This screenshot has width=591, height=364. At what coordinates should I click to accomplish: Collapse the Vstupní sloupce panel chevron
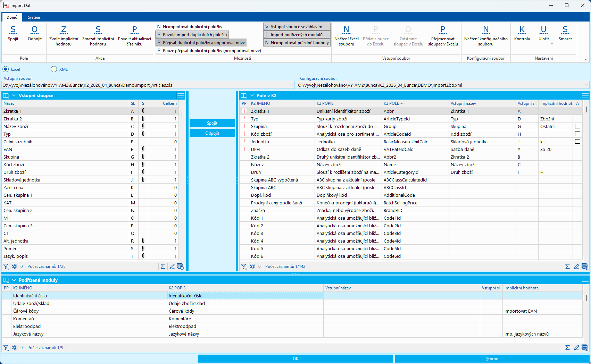(14, 95)
